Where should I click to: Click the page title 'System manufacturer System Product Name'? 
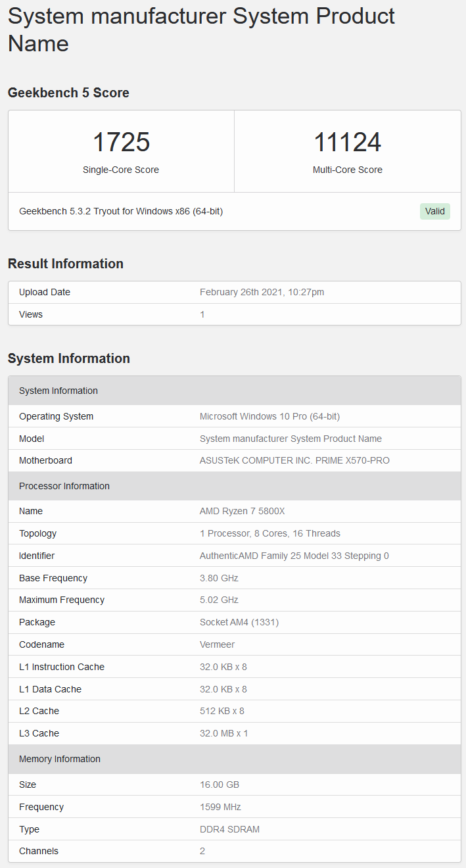(201, 30)
